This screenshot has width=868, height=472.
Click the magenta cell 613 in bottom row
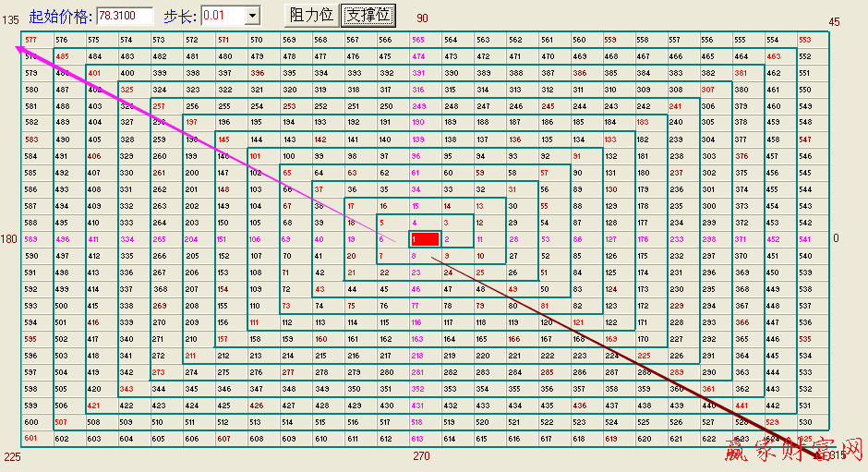417,439
